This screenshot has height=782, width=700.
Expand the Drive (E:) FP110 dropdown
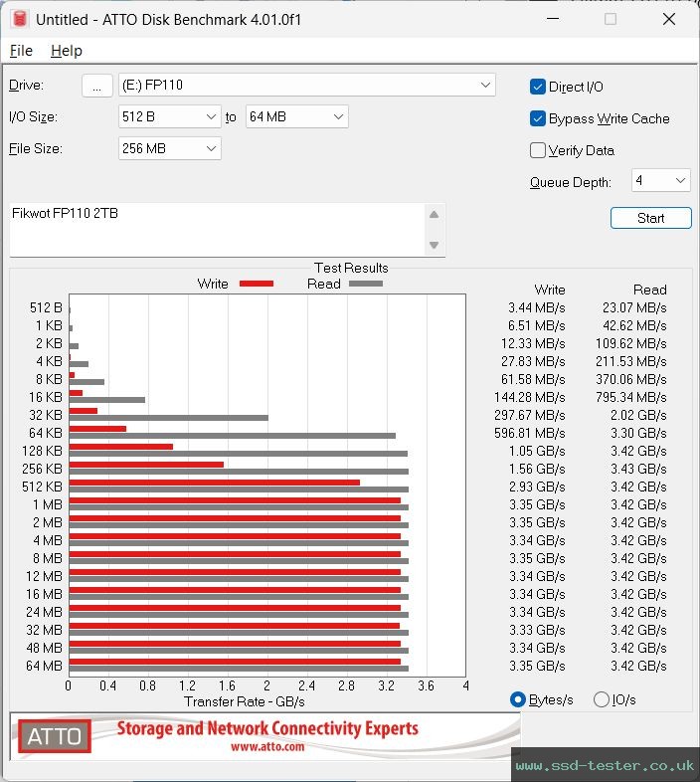(x=306, y=86)
